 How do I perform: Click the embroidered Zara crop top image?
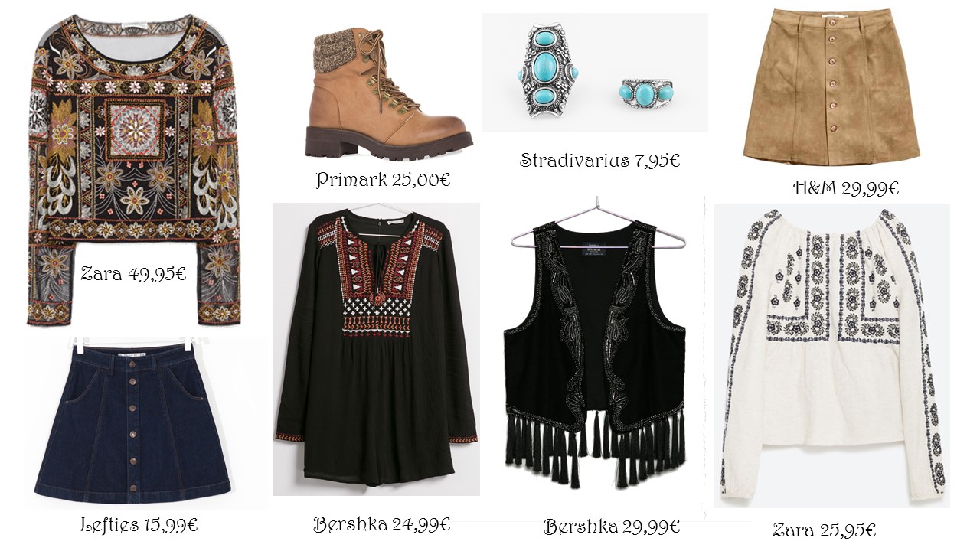(134, 168)
